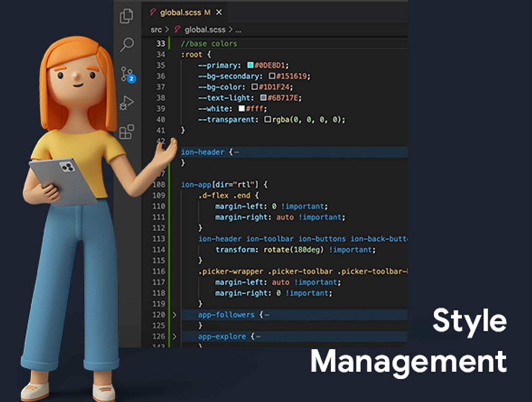Expand the folded app-explore block
532x402 pixels.
pyautogui.click(x=174, y=336)
